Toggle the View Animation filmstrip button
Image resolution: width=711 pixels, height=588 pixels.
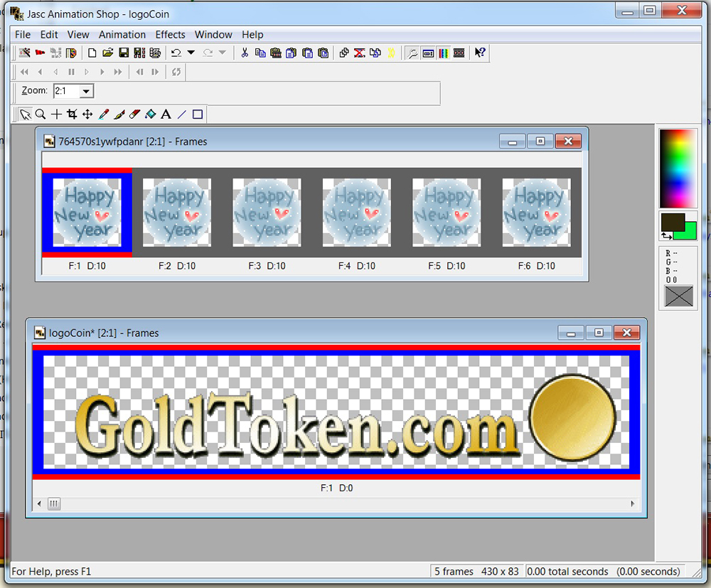point(459,53)
